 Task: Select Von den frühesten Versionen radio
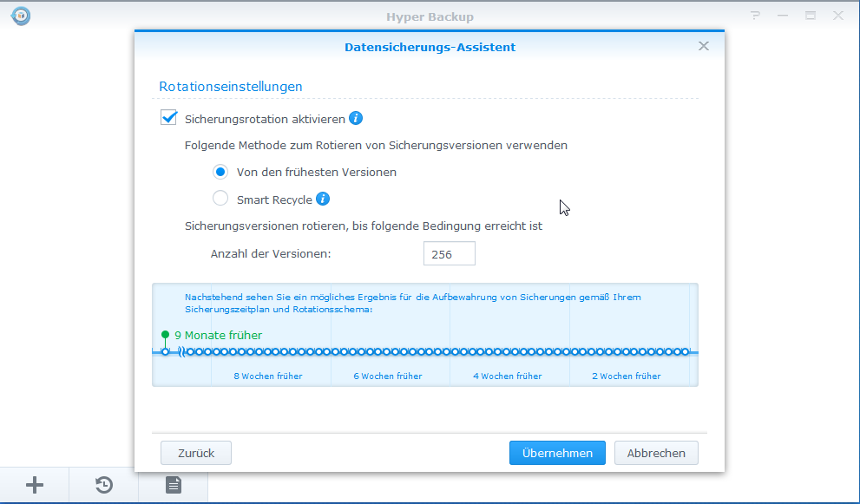pyautogui.click(x=220, y=172)
